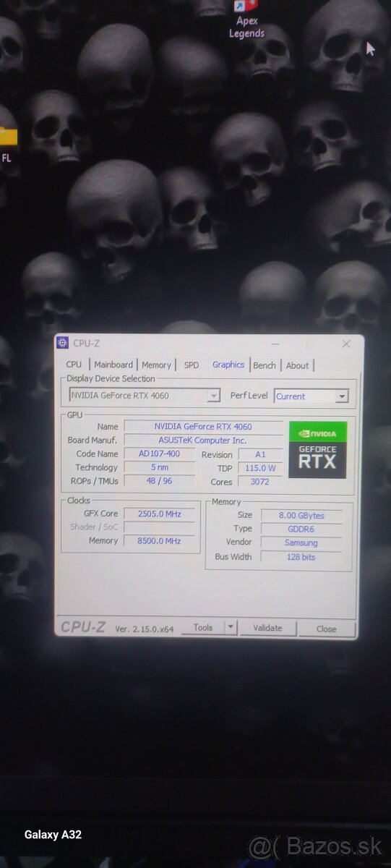Open the Bench tab
The width and height of the screenshot is (391, 868).
(x=265, y=365)
